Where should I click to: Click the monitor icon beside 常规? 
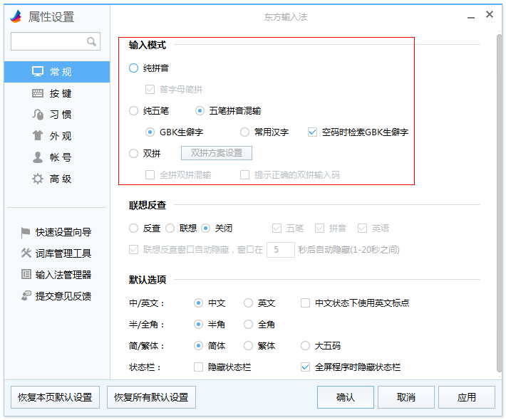click(x=38, y=71)
